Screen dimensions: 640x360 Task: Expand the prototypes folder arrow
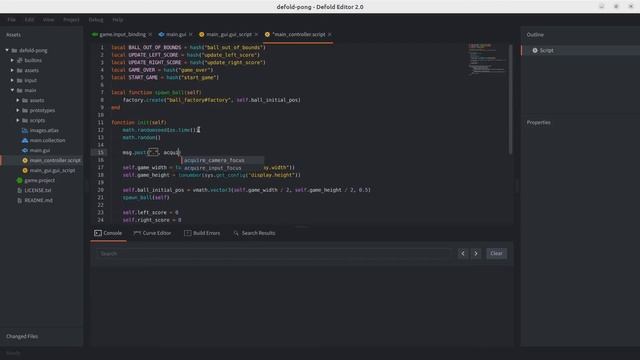point(18,110)
